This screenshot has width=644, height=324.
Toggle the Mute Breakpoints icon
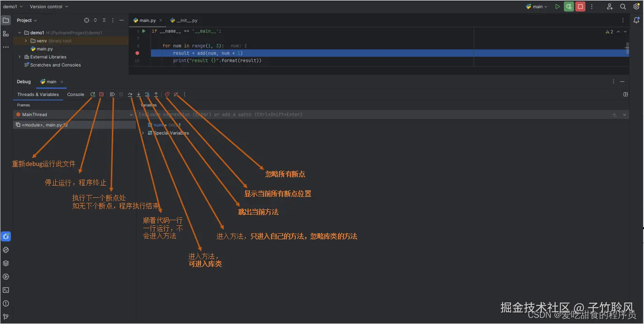click(176, 94)
